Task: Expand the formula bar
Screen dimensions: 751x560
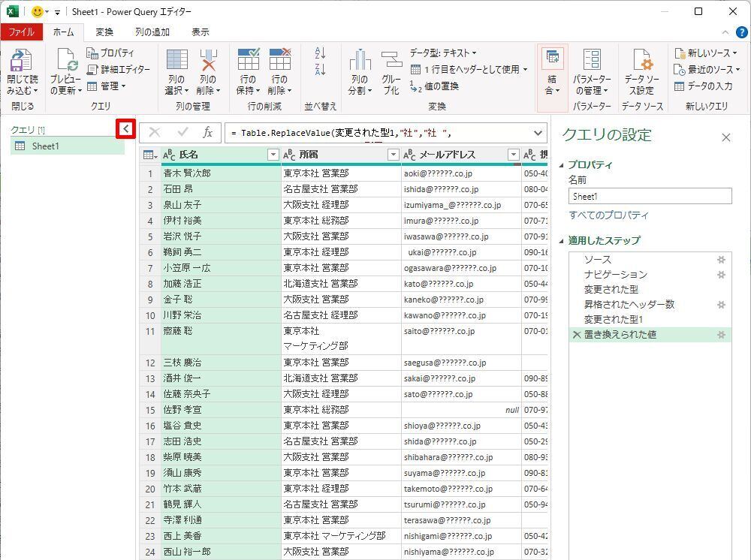Action: coord(538,133)
